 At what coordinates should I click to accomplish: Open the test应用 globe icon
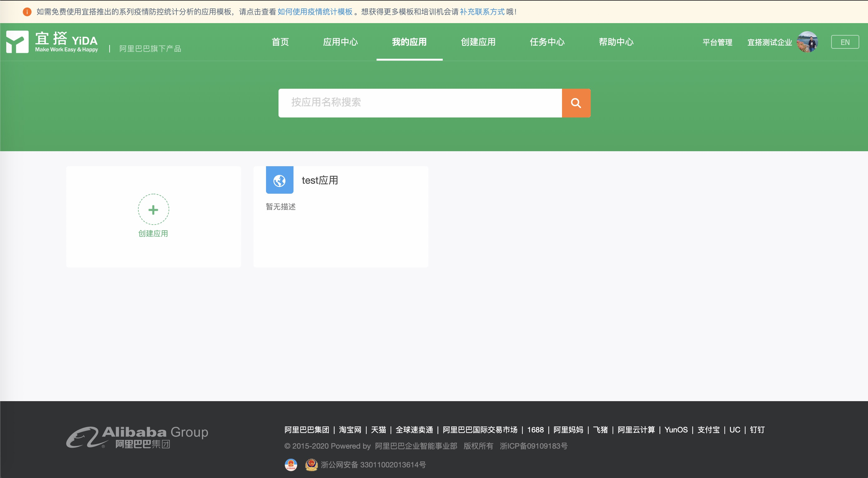279,180
